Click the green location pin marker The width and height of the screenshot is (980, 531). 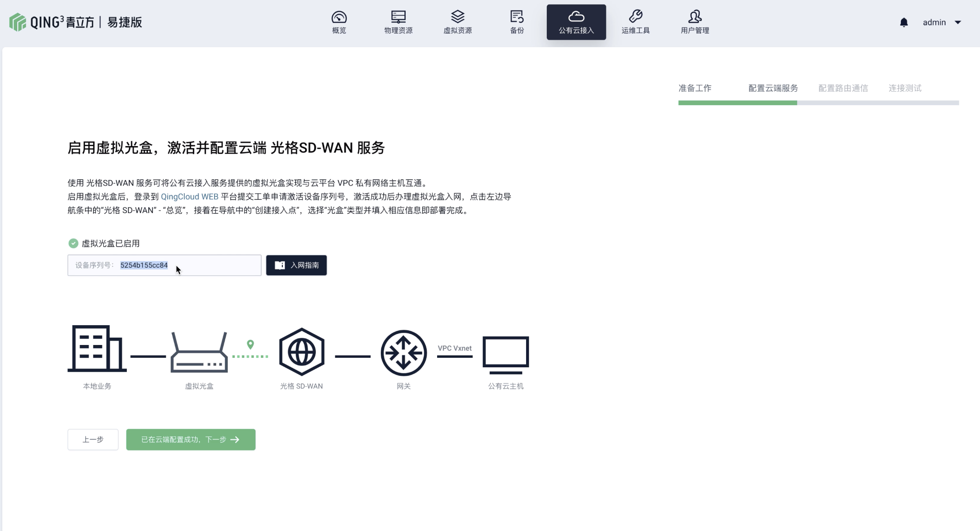click(250, 345)
